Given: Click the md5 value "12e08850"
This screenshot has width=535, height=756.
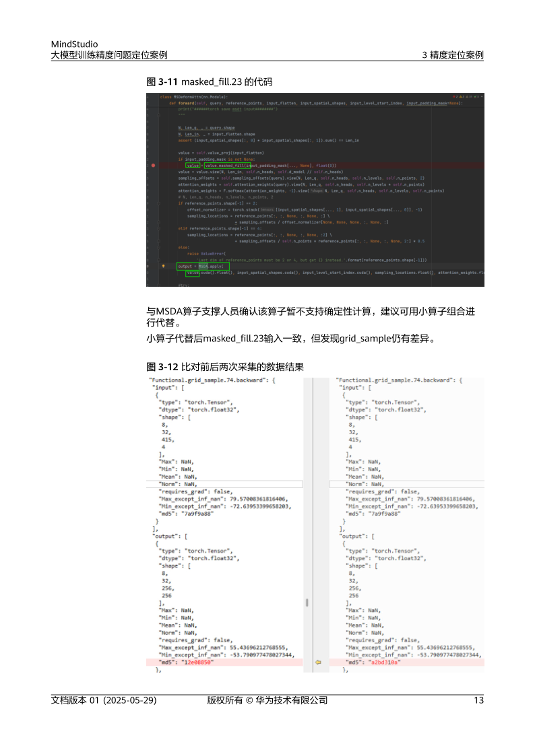Looking at the screenshot, I should [197, 662].
